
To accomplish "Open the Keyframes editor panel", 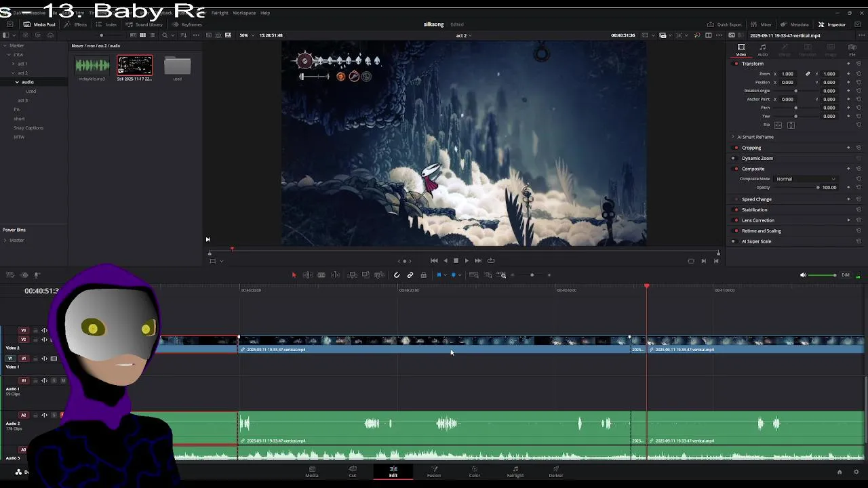I will pos(187,24).
